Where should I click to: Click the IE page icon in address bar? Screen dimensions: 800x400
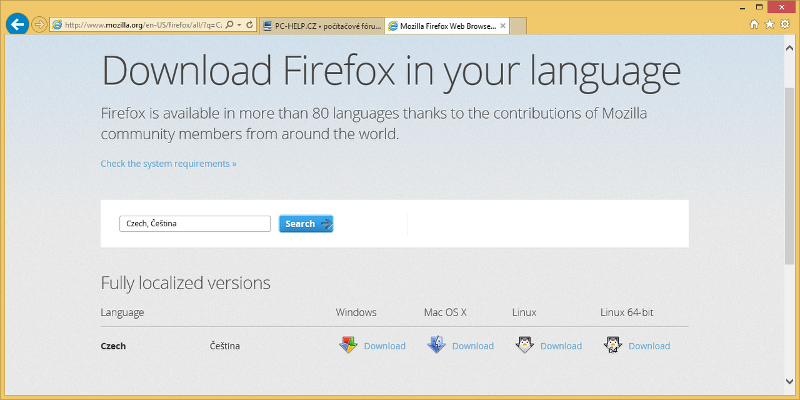[x=57, y=24]
